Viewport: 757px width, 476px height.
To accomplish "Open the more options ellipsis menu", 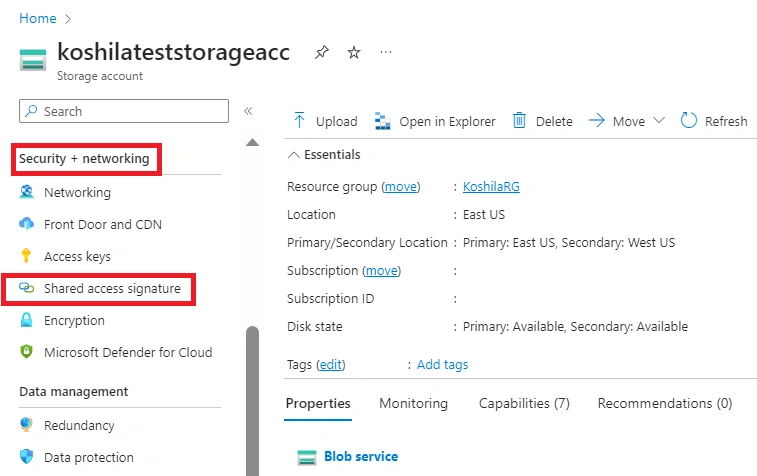I will (386, 52).
